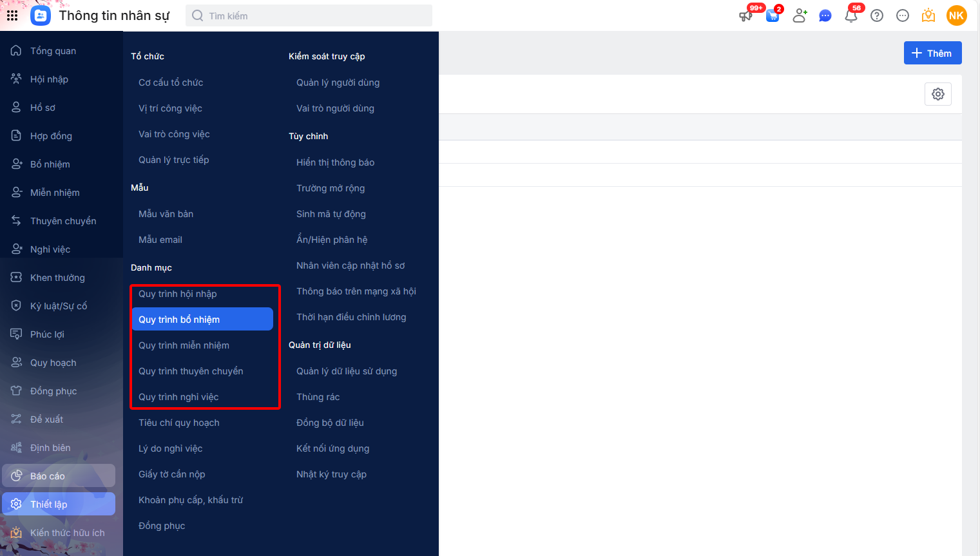Image resolution: width=980 pixels, height=556 pixels.
Task: Open the app launcher grid icon
Action: point(12,15)
